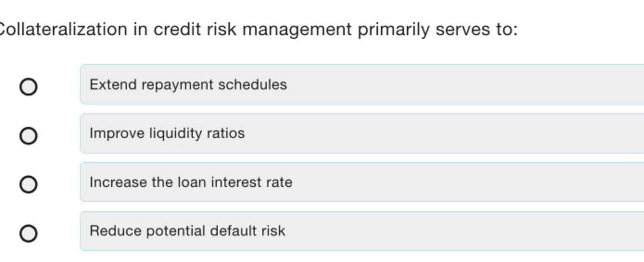Click the Improve liquidity ratios answer box
This screenshot has width=644, height=262.
362,133
